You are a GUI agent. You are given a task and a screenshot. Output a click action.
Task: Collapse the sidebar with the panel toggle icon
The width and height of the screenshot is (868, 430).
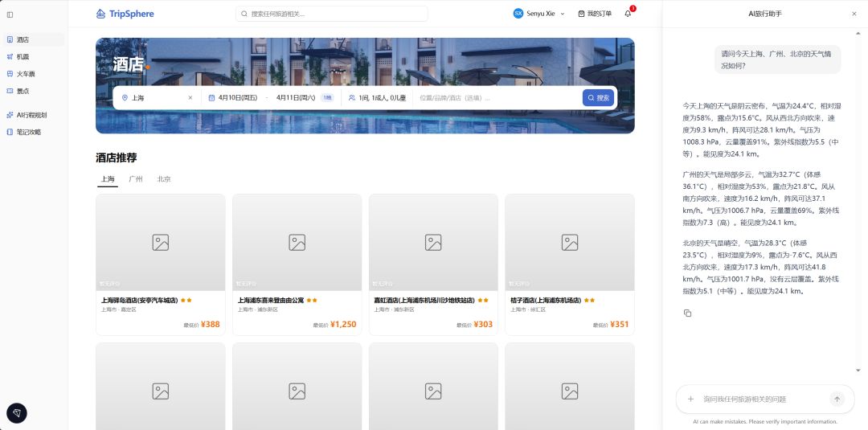pos(10,14)
